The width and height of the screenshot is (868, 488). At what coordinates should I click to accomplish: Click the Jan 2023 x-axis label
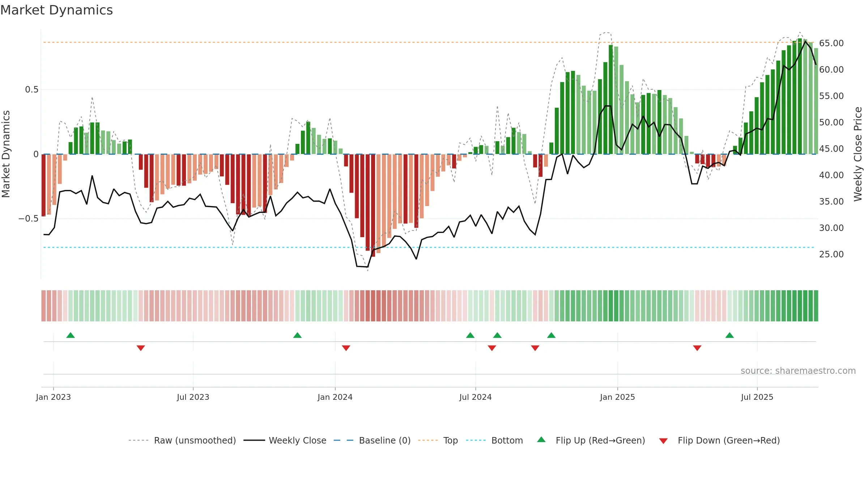(x=54, y=397)
